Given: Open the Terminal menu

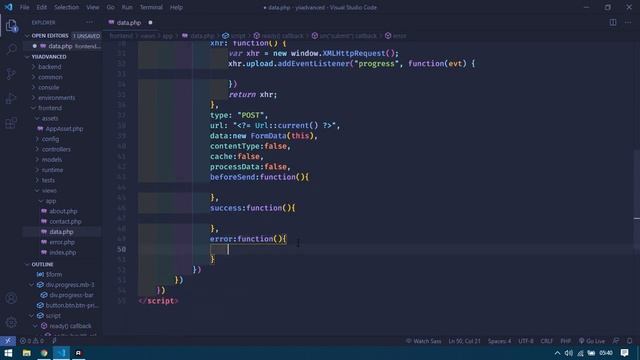Looking at the screenshot, I should [151, 7].
